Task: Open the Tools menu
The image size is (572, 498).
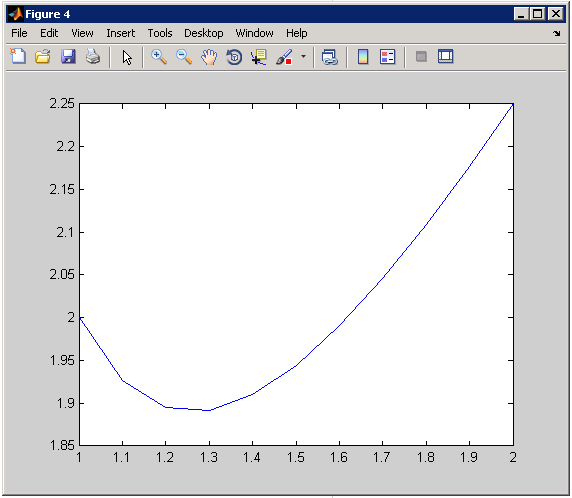Action: (x=160, y=33)
